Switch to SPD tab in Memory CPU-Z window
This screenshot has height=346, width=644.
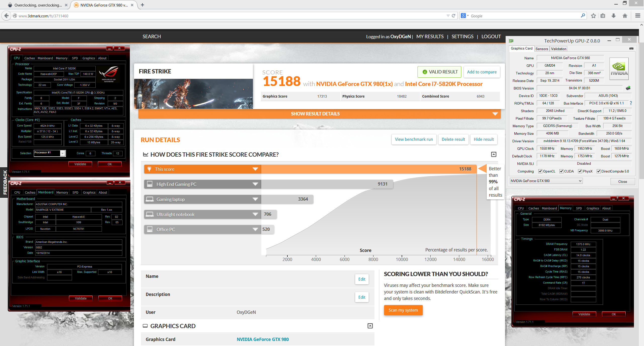point(579,208)
